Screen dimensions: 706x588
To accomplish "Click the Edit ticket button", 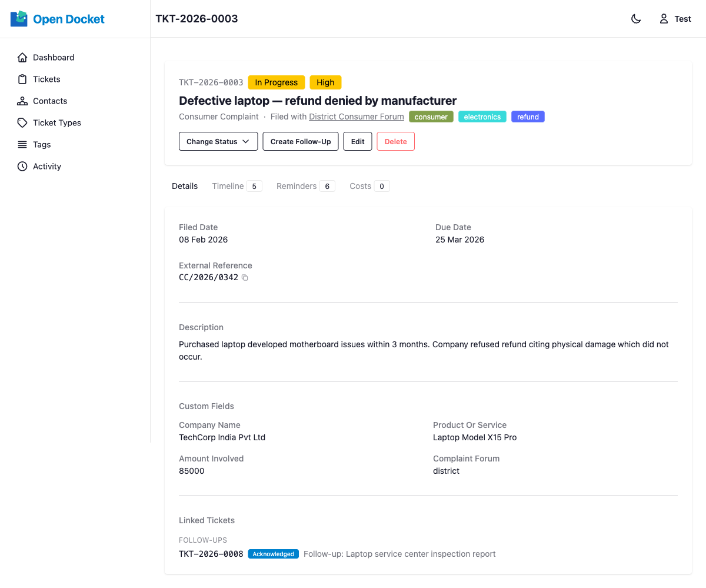I will point(358,142).
